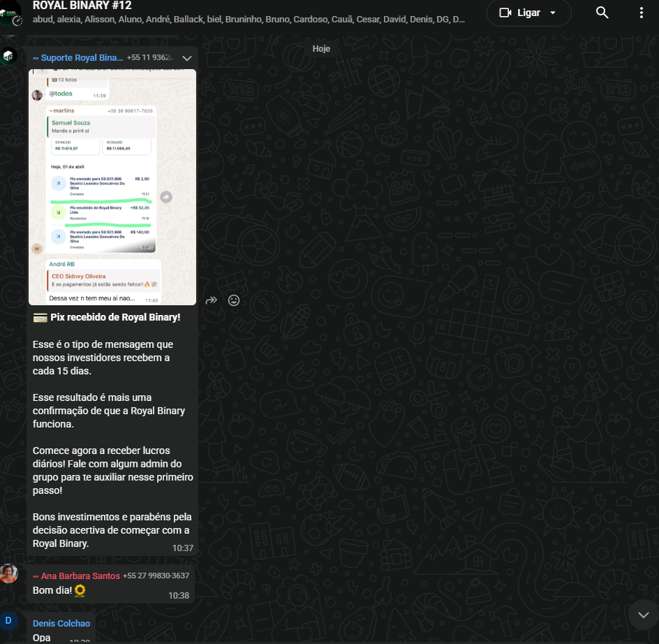Click the 10:38 message timestamp
659x644 pixels.
pyautogui.click(x=179, y=596)
